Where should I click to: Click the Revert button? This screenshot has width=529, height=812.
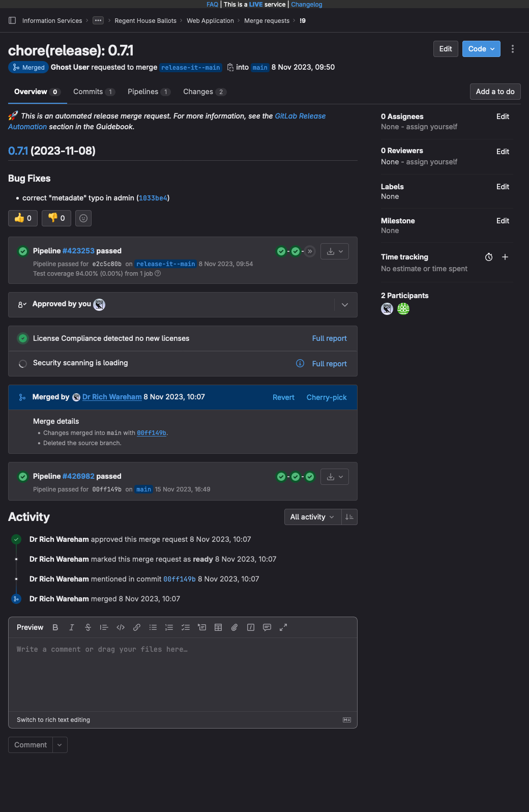point(283,397)
